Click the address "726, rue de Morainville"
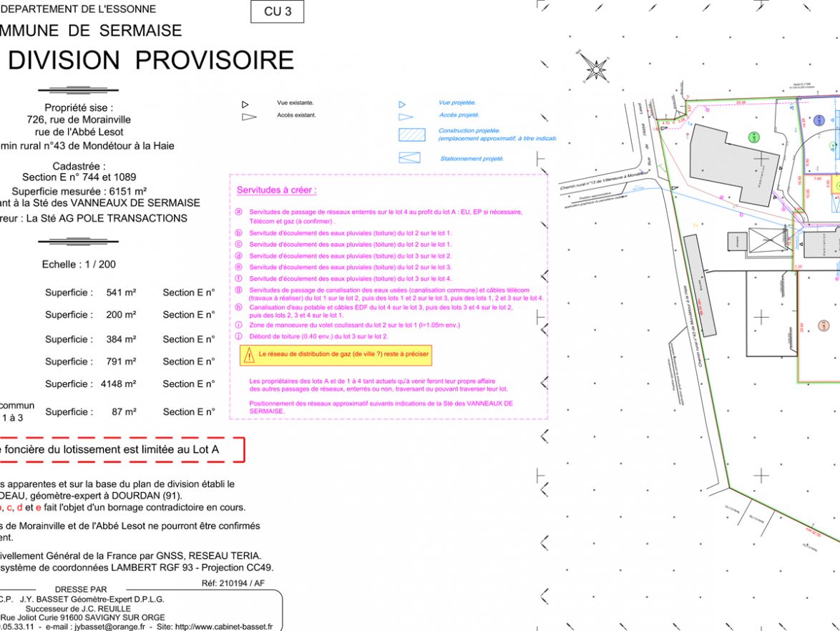 79,119
